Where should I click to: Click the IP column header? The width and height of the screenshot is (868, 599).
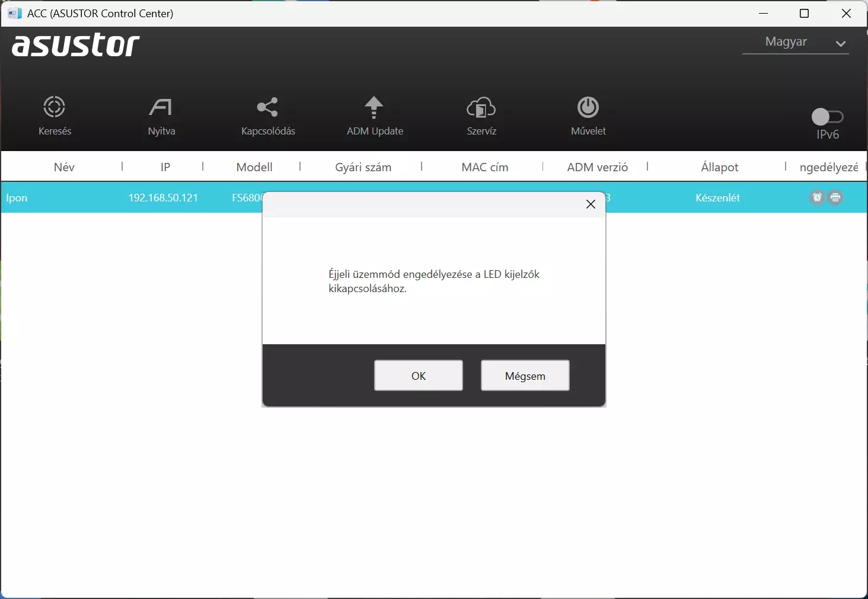(x=165, y=167)
